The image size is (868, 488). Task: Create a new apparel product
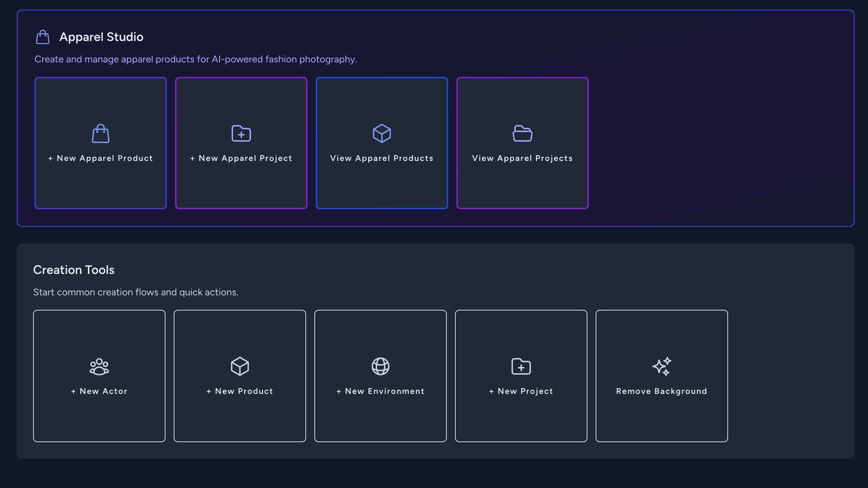click(101, 143)
